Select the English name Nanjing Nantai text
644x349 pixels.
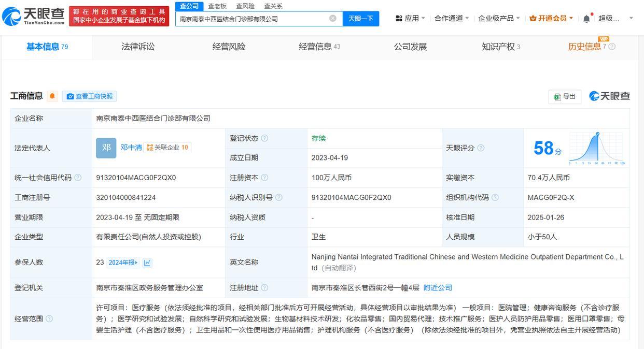pyautogui.click(x=467, y=263)
